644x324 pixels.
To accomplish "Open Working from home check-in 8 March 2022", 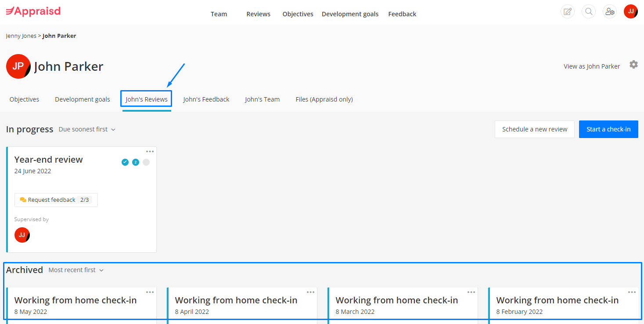I will 397,300.
